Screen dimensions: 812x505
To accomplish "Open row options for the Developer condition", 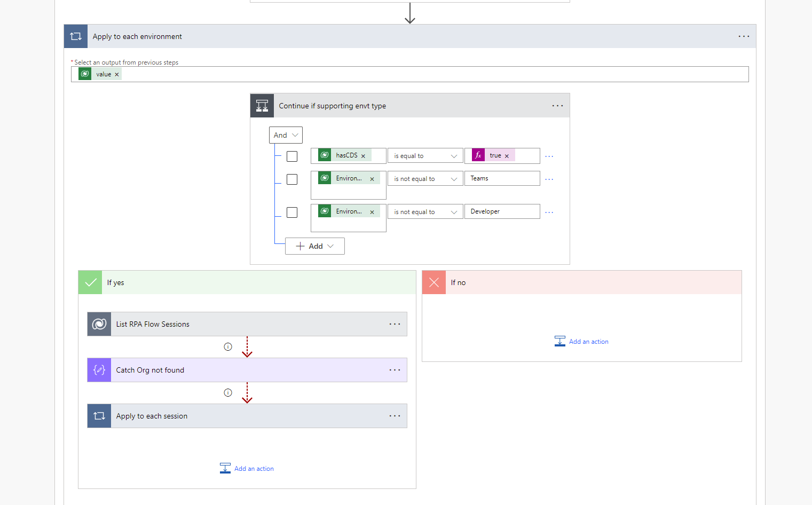I will 549,212.
